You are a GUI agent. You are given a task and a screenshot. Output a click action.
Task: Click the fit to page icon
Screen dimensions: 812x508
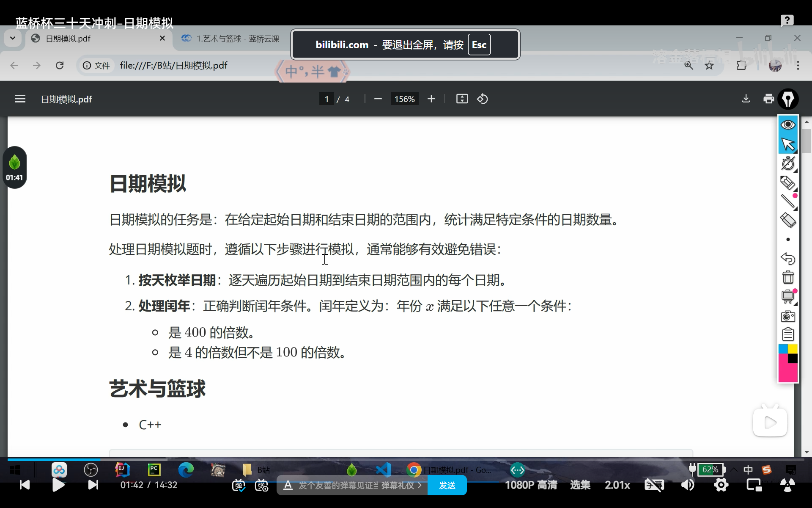pyautogui.click(x=462, y=99)
